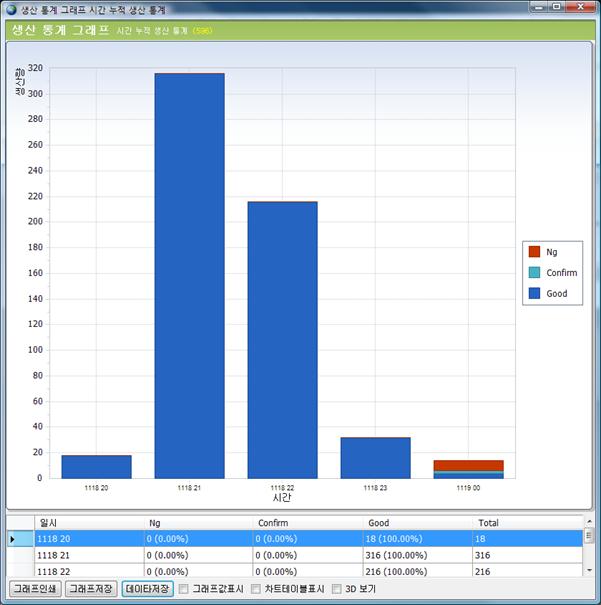Select table cell 1118 21

pyautogui.click(x=89, y=555)
